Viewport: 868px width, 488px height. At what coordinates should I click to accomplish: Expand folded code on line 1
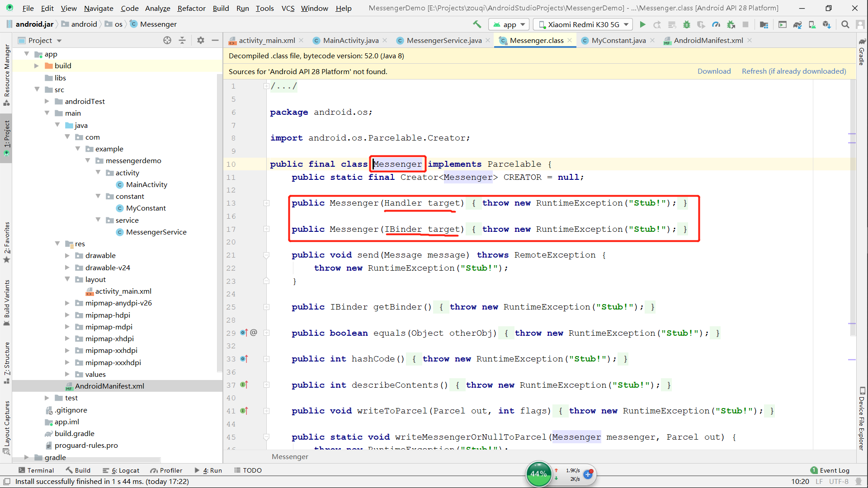point(266,86)
